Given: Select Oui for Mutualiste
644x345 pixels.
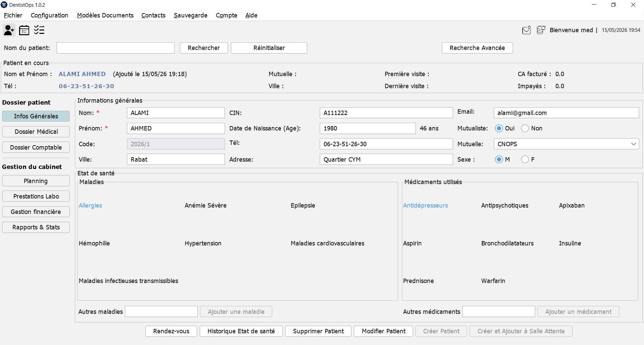Looking at the screenshot, I should click(499, 128).
